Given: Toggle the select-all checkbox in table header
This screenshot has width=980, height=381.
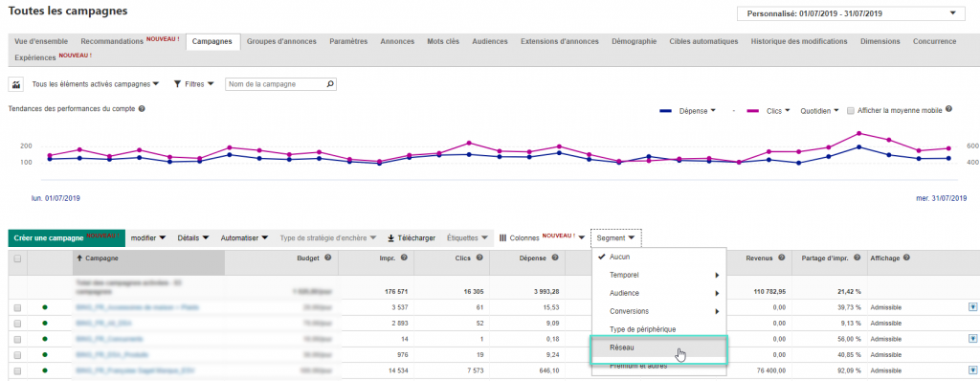Looking at the screenshot, I should (17, 258).
